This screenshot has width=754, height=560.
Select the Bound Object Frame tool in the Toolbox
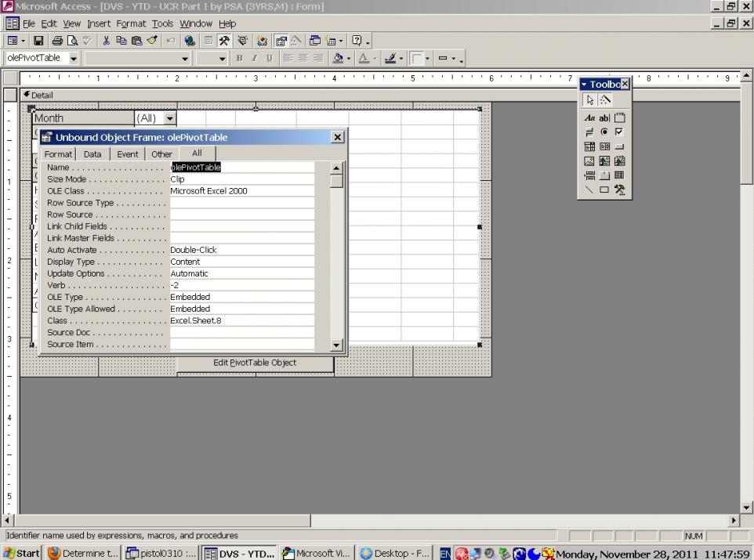pyautogui.click(x=620, y=161)
